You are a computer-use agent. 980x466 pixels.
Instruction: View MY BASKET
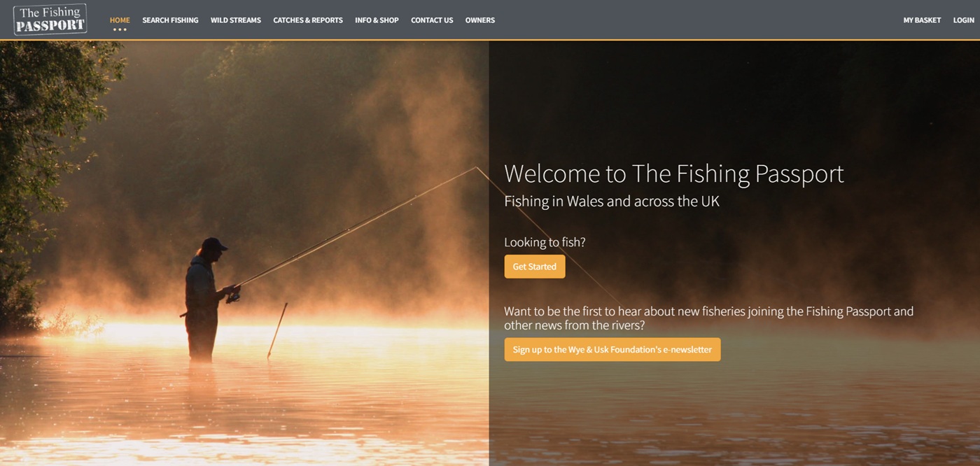click(922, 20)
